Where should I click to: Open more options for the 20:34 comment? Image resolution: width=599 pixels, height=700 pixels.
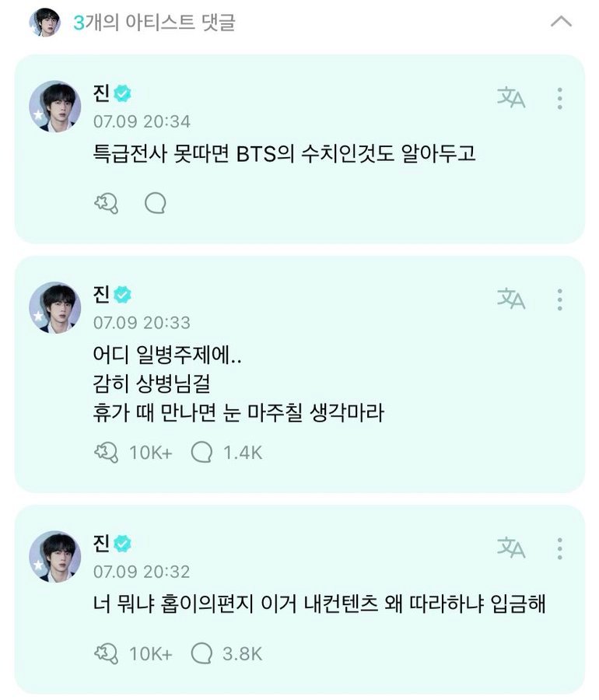click(x=559, y=98)
